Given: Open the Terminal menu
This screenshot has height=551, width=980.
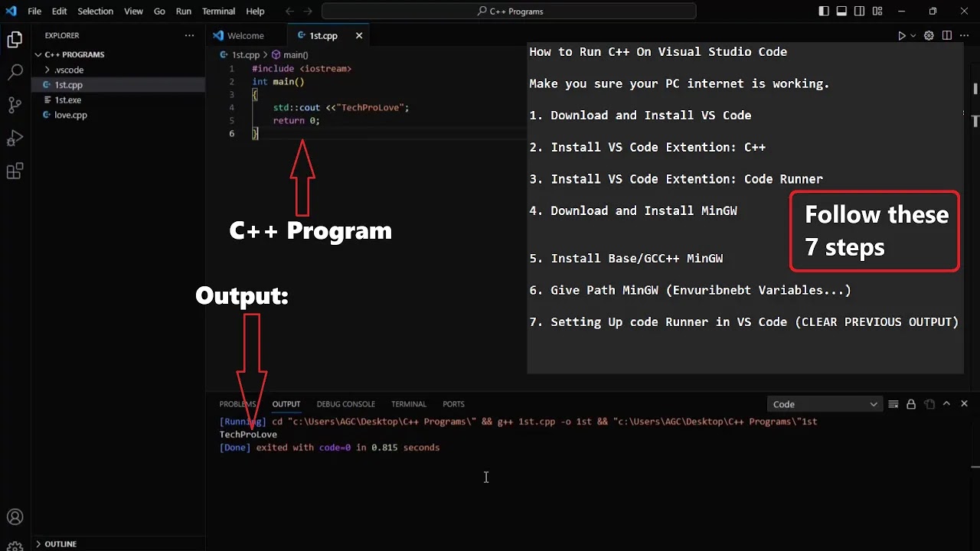Looking at the screenshot, I should [x=219, y=11].
